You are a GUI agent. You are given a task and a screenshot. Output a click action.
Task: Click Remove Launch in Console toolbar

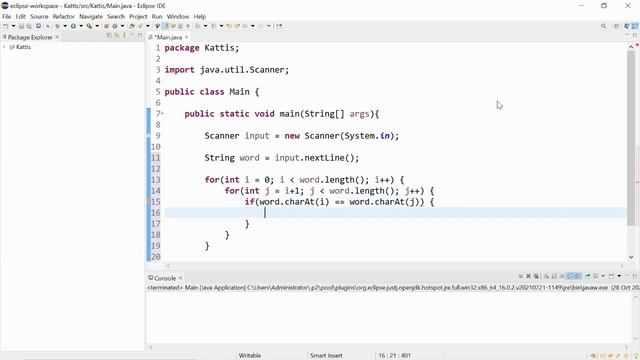528,276
